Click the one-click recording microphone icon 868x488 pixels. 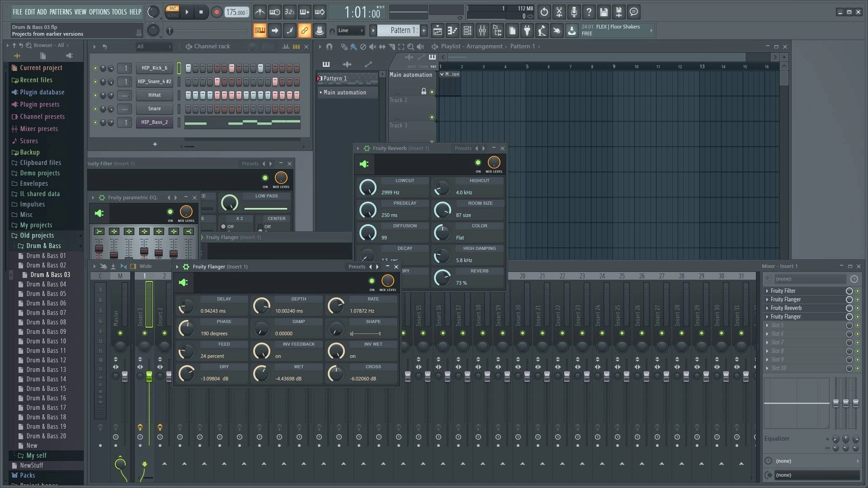pos(574,12)
